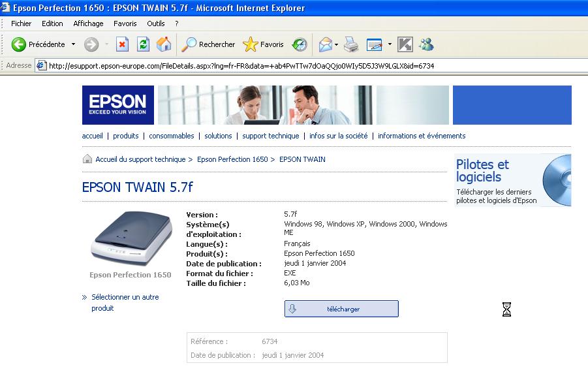Click the header photo of two people
Screen dimensions: 588x376
point(265,104)
